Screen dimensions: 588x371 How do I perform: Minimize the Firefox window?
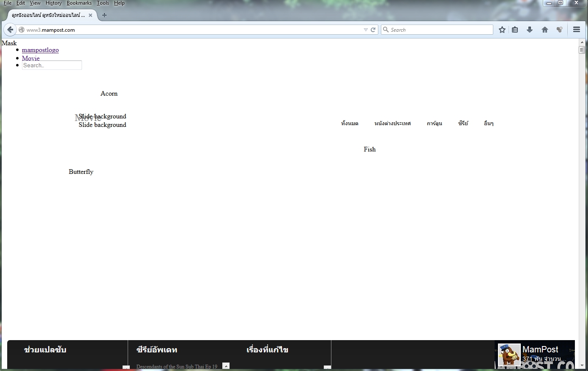(549, 3)
